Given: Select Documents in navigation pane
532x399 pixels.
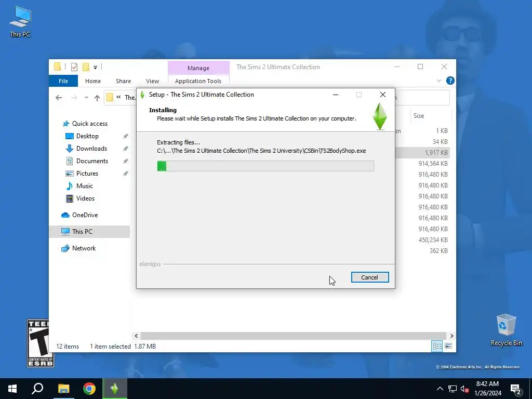Looking at the screenshot, I should point(92,161).
